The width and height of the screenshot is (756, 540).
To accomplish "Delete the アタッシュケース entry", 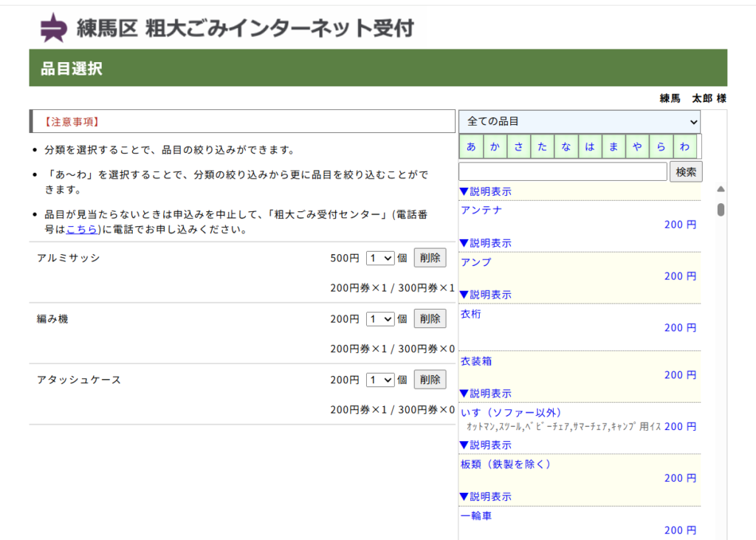I will (x=430, y=379).
